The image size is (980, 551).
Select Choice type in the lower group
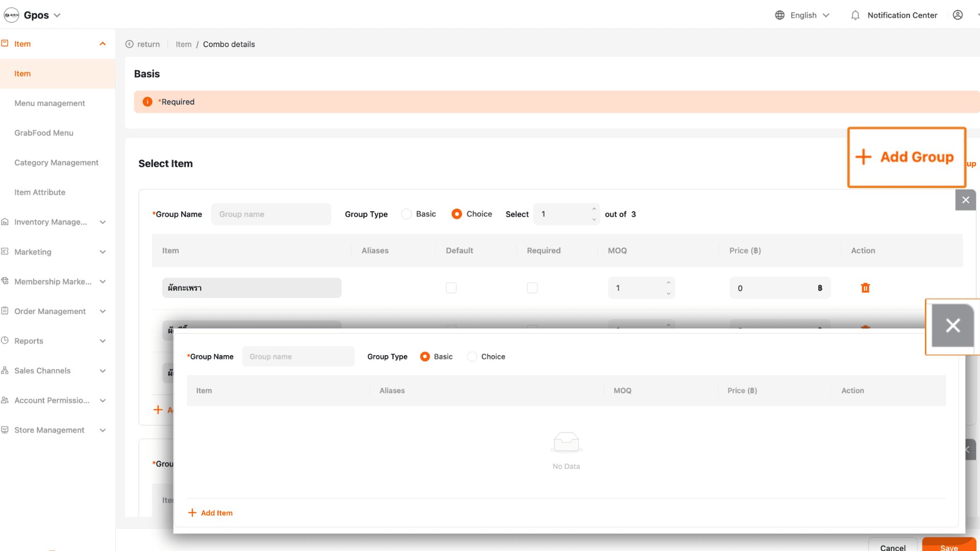pos(472,357)
